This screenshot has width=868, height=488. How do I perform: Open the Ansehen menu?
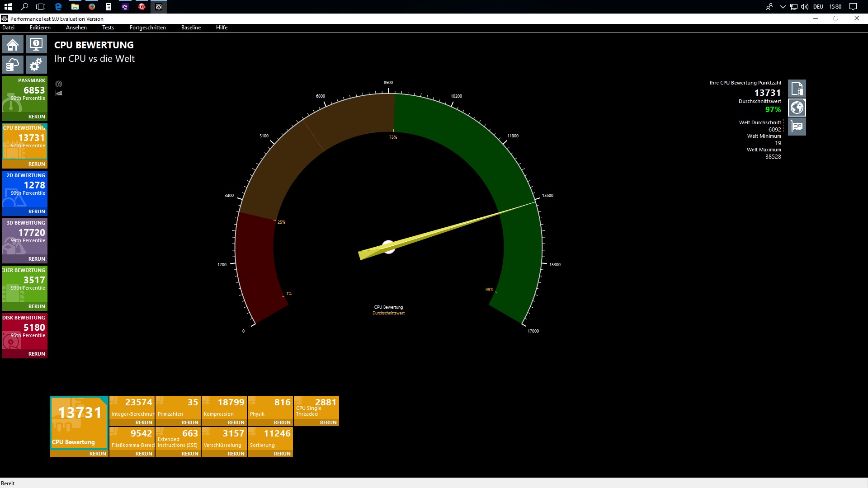click(x=76, y=28)
